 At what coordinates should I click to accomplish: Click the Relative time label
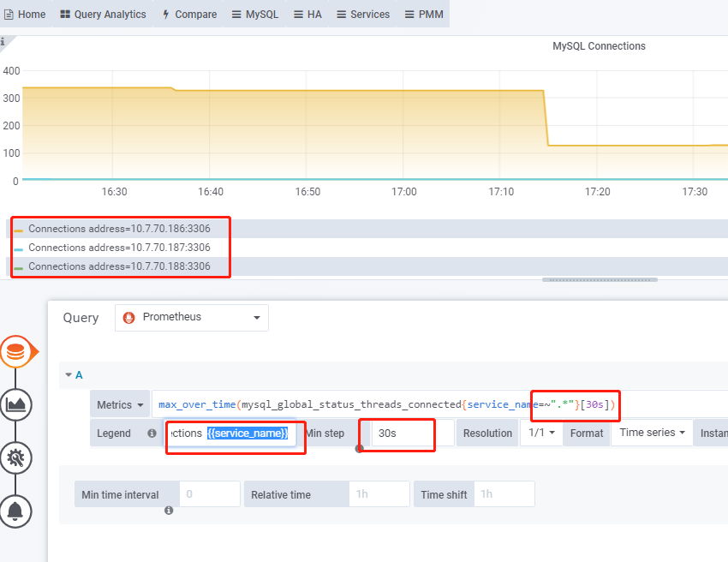[x=281, y=495]
